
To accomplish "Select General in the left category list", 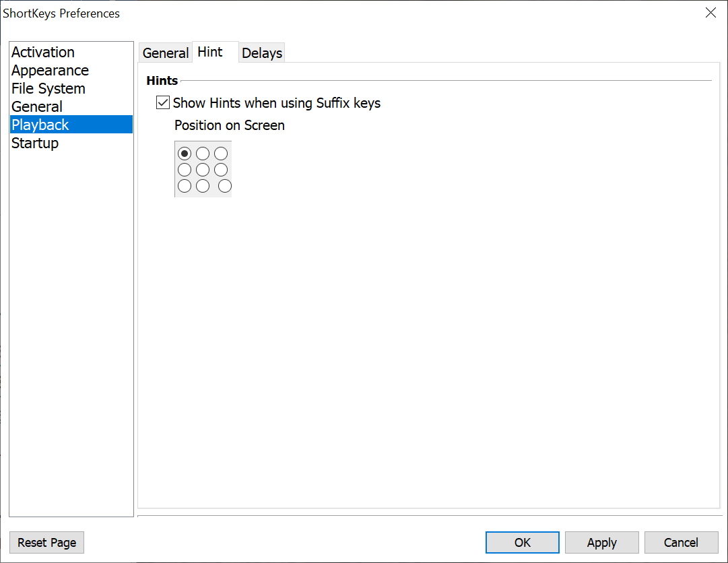I will pyautogui.click(x=37, y=107).
